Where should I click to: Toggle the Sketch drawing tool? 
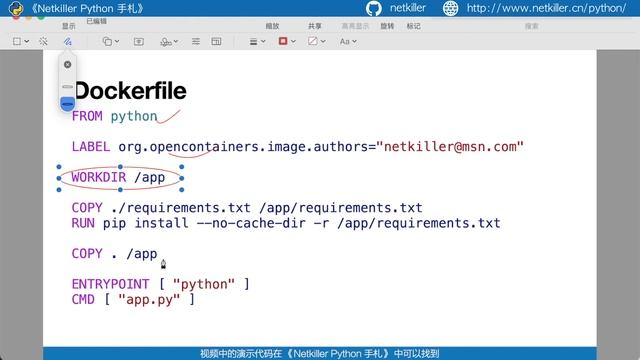pyautogui.click(x=68, y=41)
